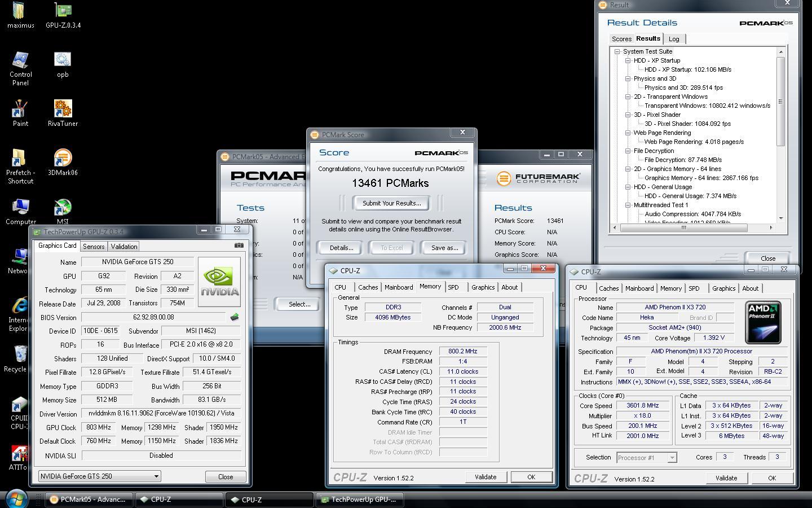812x508 pixels.
Task: Click Submit Your Results button
Action: [x=392, y=203]
